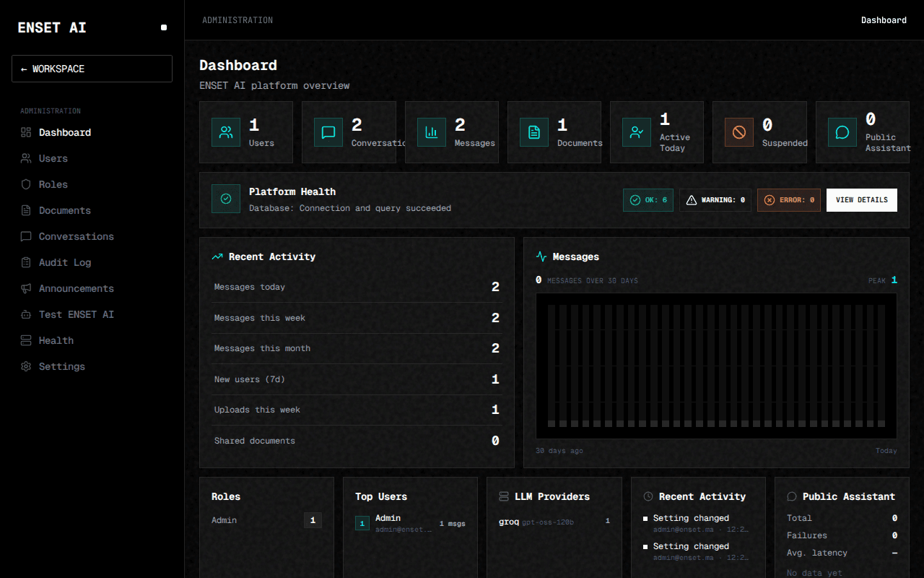Click the ADMINISTRATION header text in top bar
Image resolution: width=924 pixels, height=578 pixels.
point(237,20)
